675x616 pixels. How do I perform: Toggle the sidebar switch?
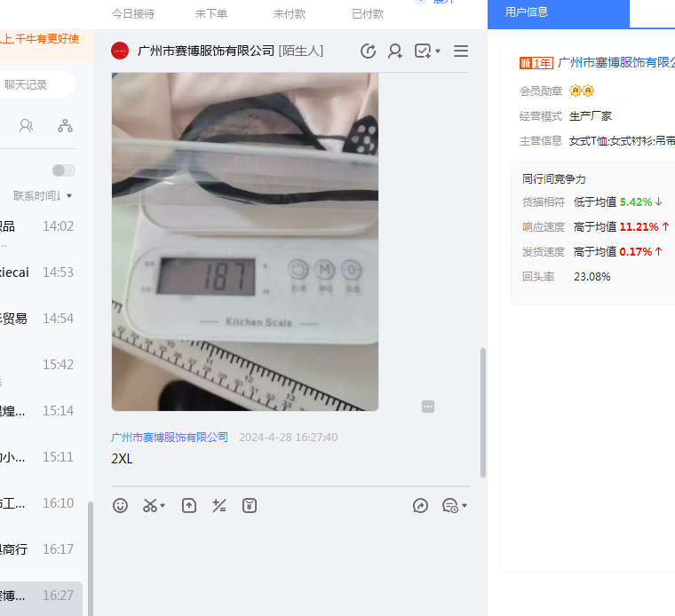click(64, 170)
